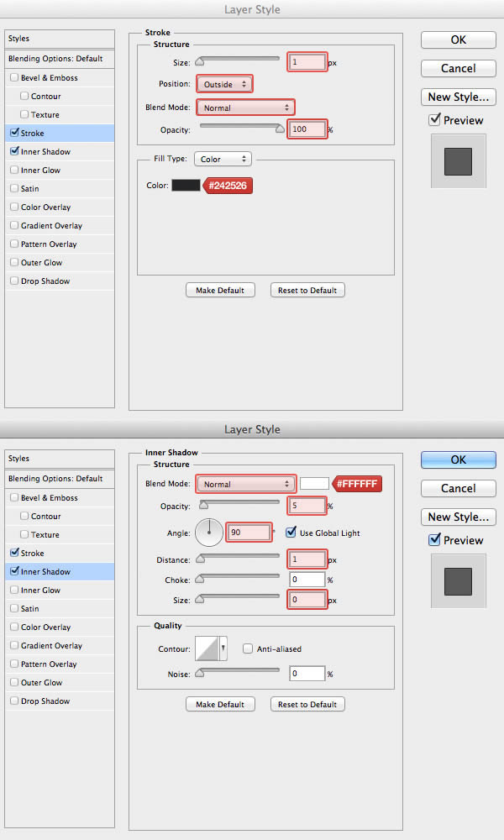Click the Angle dial control

pos(209,533)
